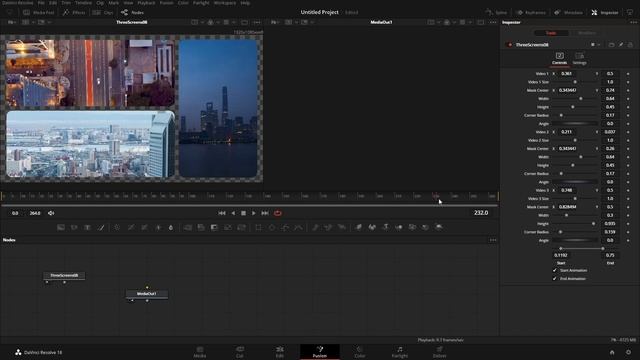Add a Background node from the toolbar

pos(61,227)
